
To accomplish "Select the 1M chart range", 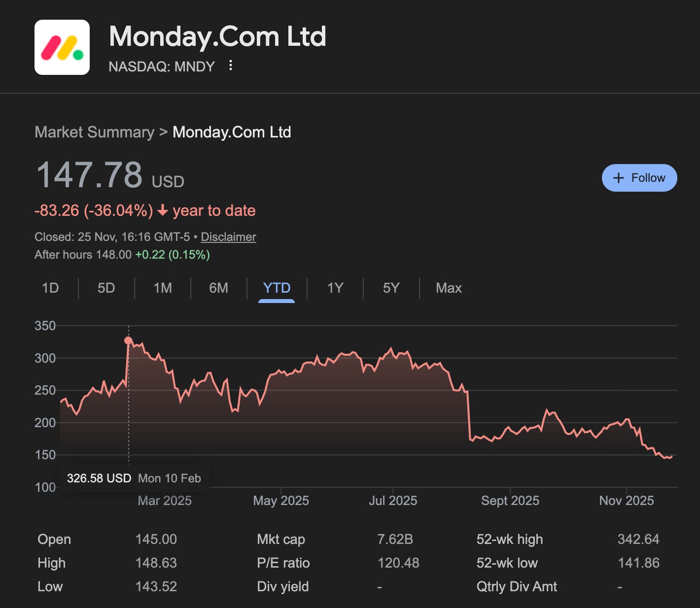I will 163,288.
